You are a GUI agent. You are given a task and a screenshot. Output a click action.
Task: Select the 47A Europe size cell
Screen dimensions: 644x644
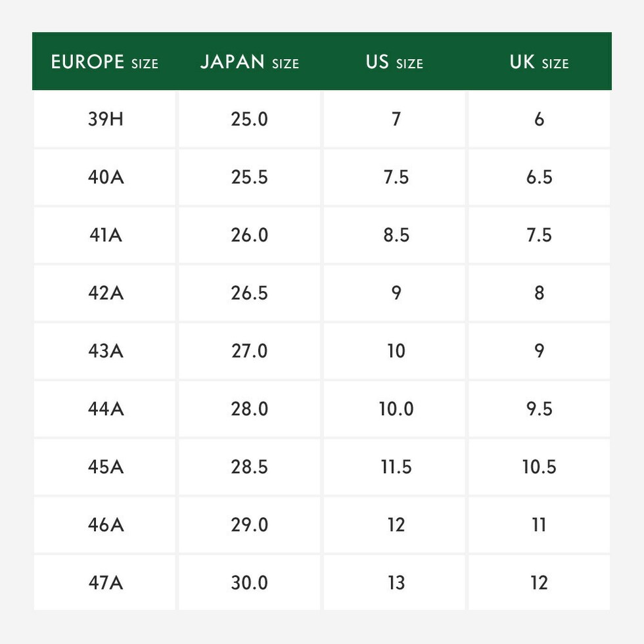pyautogui.click(x=105, y=582)
